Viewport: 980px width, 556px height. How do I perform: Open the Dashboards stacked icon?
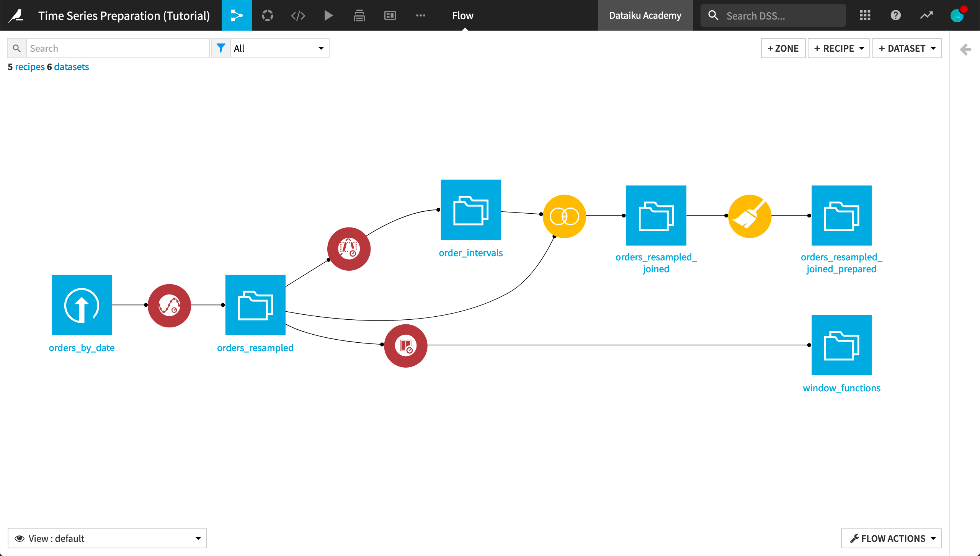[x=359, y=15]
